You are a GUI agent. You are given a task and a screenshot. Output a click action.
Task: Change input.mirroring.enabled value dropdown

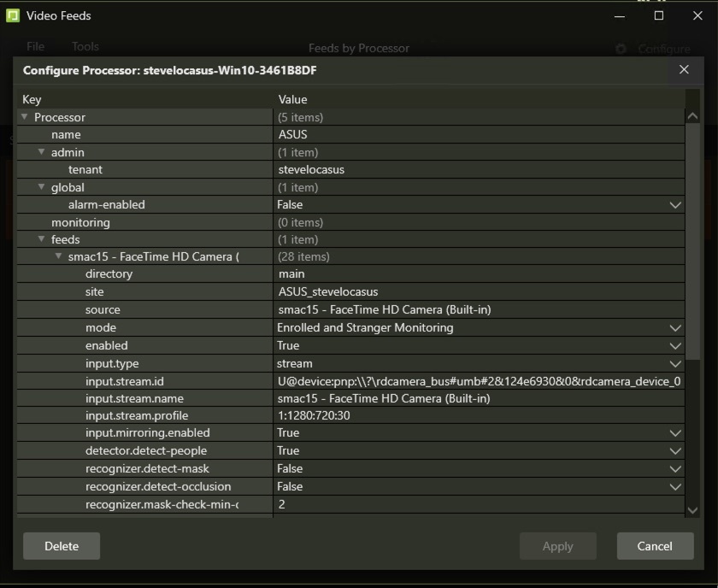click(675, 433)
